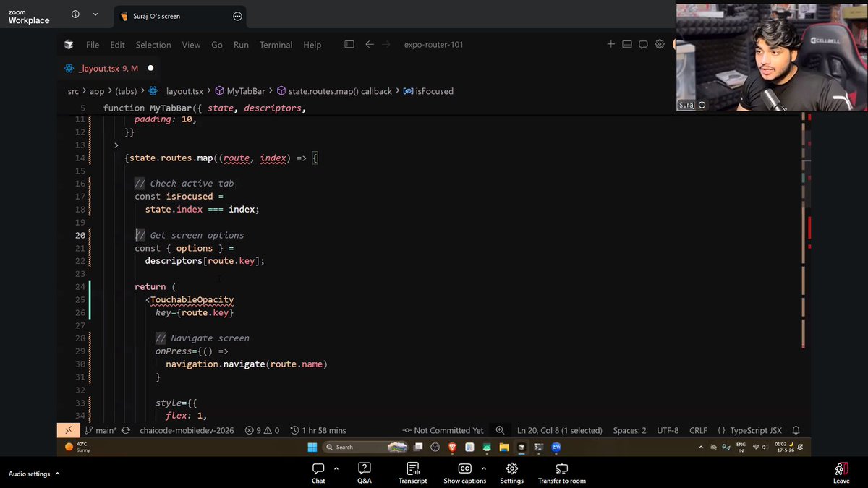The width and height of the screenshot is (868, 488).
Task: Click app in the breadcrumb
Action: (x=97, y=91)
